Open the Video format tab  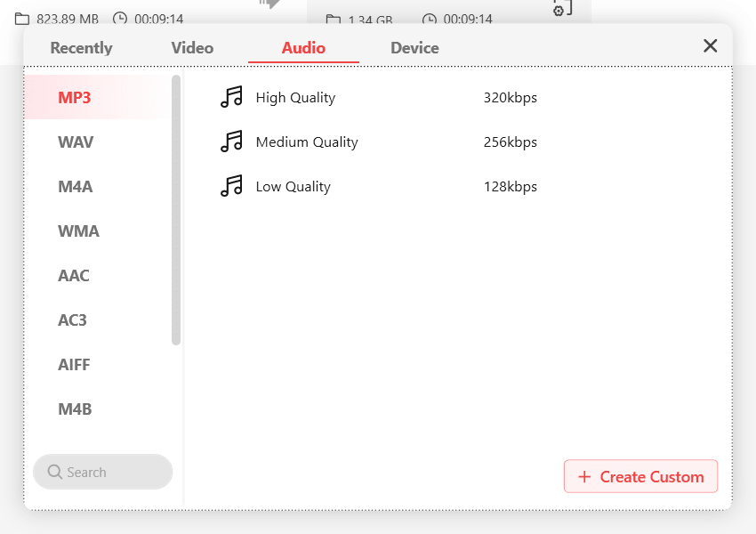[x=192, y=48]
